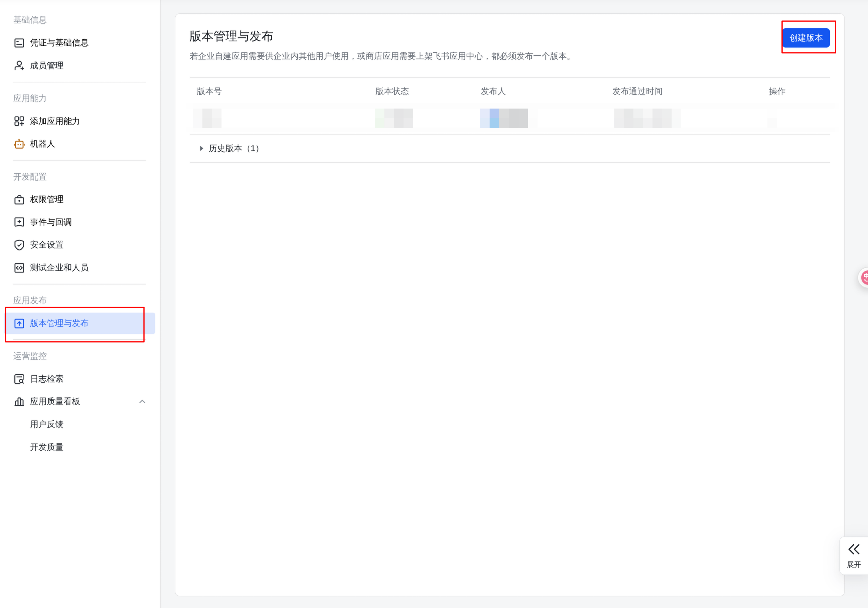Image resolution: width=868 pixels, height=608 pixels.
Task: Expand the 历史版本 (1) triangle
Action: pos(201,149)
